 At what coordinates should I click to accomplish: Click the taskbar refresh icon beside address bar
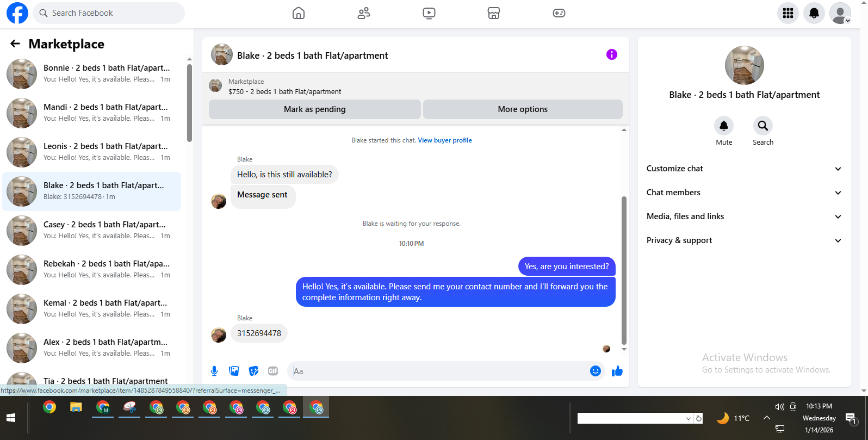[699, 418]
